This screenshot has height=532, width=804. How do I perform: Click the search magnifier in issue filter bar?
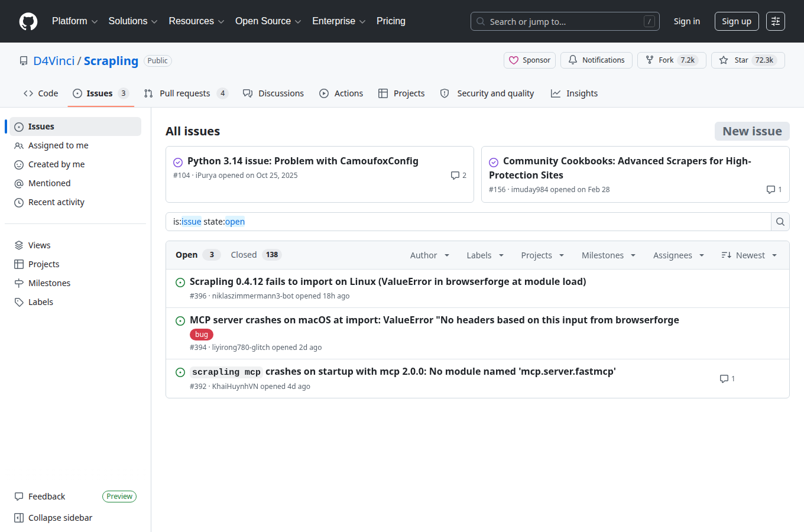pos(780,222)
